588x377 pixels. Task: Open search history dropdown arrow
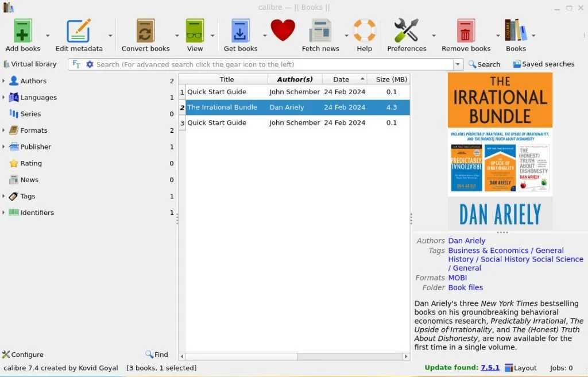click(458, 64)
